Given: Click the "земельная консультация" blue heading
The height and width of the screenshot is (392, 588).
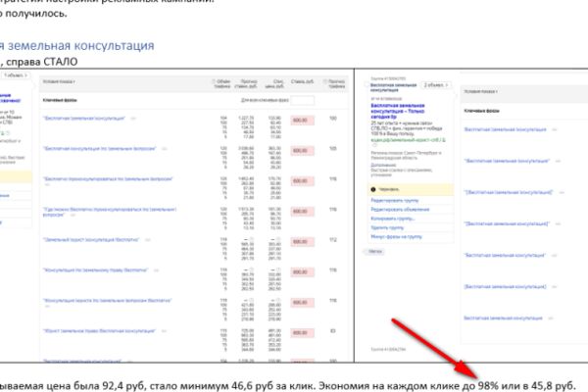Looking at the screenshot, I should [x=81, y=46].
